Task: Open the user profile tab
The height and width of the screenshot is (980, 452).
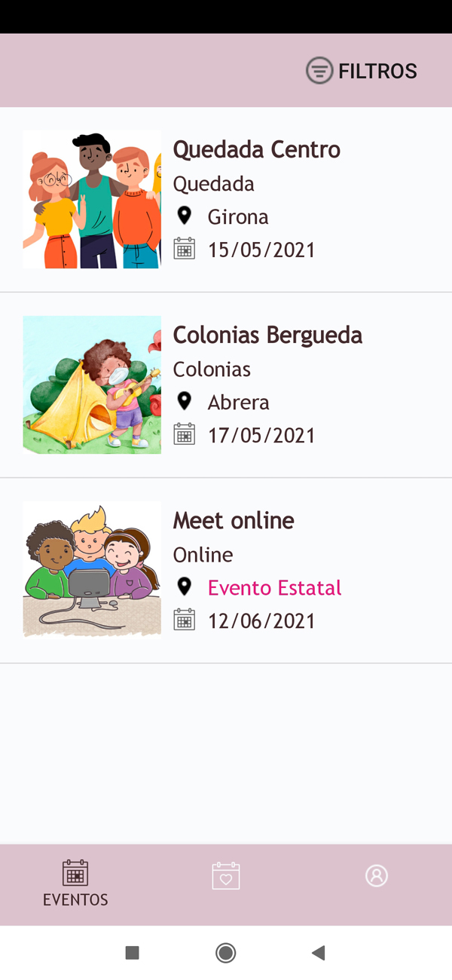Action: (377, 875)
